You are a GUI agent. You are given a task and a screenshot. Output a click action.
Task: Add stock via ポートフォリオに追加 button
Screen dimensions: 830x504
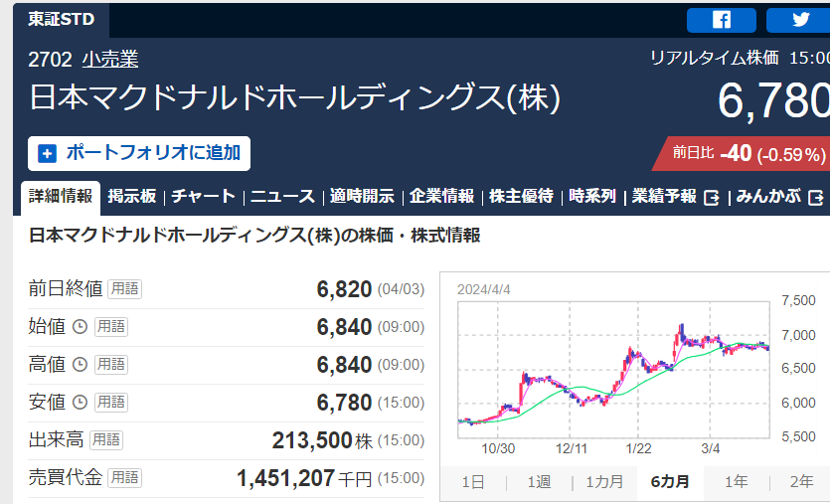pyautogui.click(x=139, y=153)
